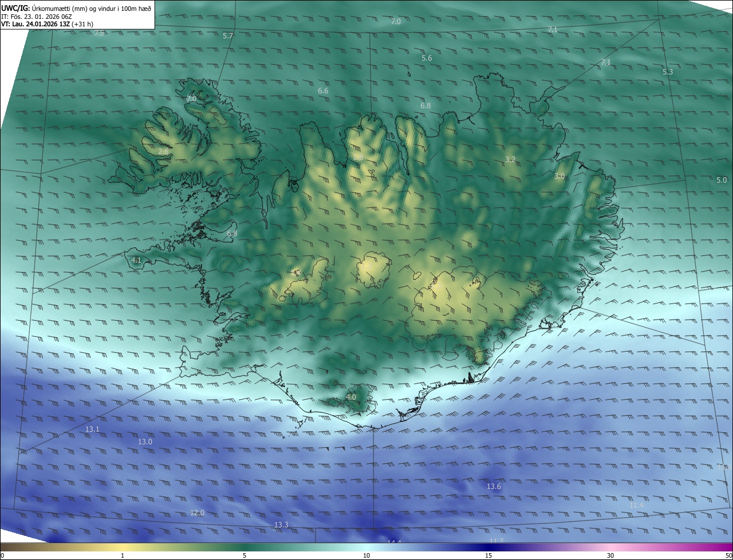This screenshot has height=560, width=733.
Task: Click the 7.5 value label near top-left
Action: [99, 34]
